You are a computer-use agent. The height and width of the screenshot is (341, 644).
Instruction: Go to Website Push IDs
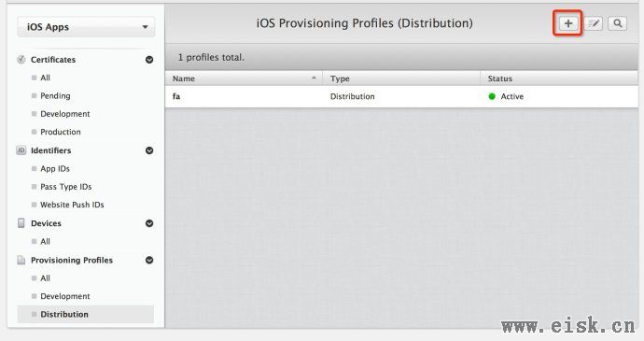pos(72,205)
